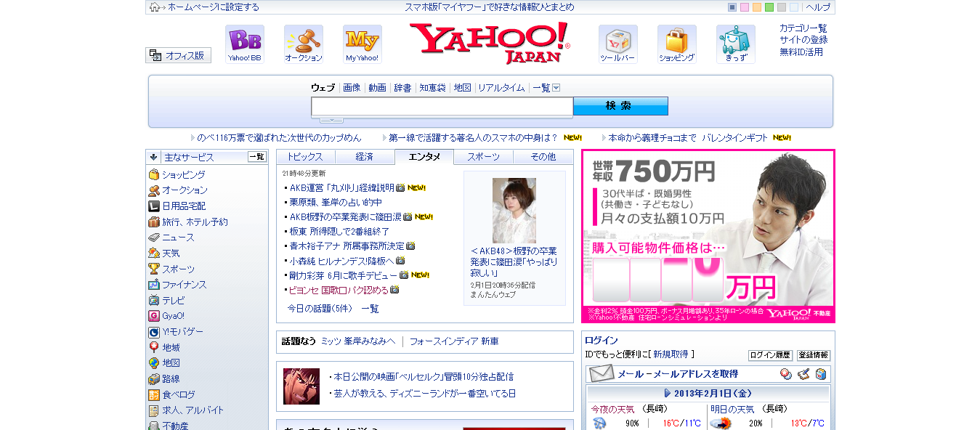Click the 食べログ sidebar icon

pos(154,395)
